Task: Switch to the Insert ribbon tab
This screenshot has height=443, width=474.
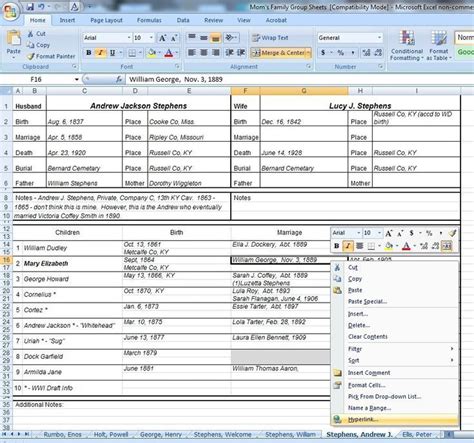Action: (67, 20)
